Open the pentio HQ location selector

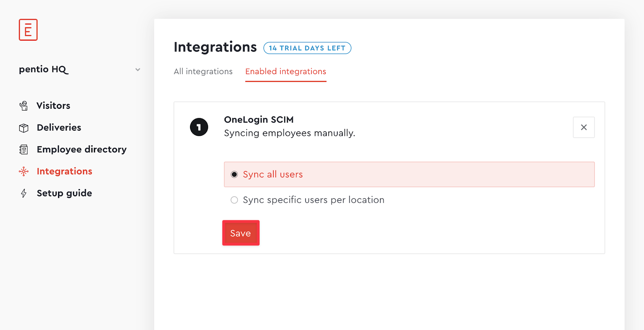[80, 69]
